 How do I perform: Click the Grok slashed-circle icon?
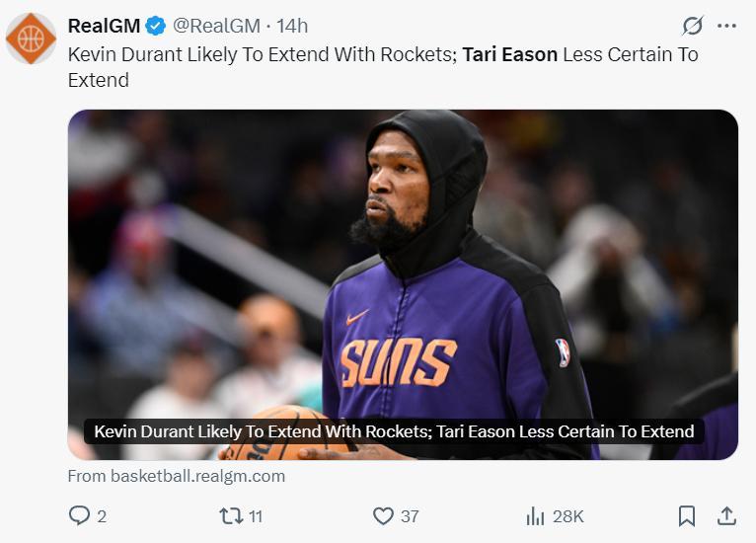(693, 26)
